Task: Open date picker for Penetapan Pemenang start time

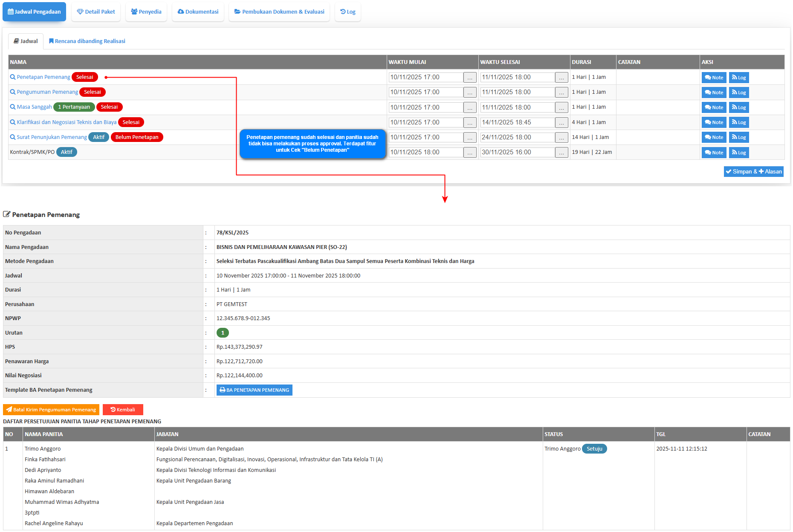Action: (469, 78)
